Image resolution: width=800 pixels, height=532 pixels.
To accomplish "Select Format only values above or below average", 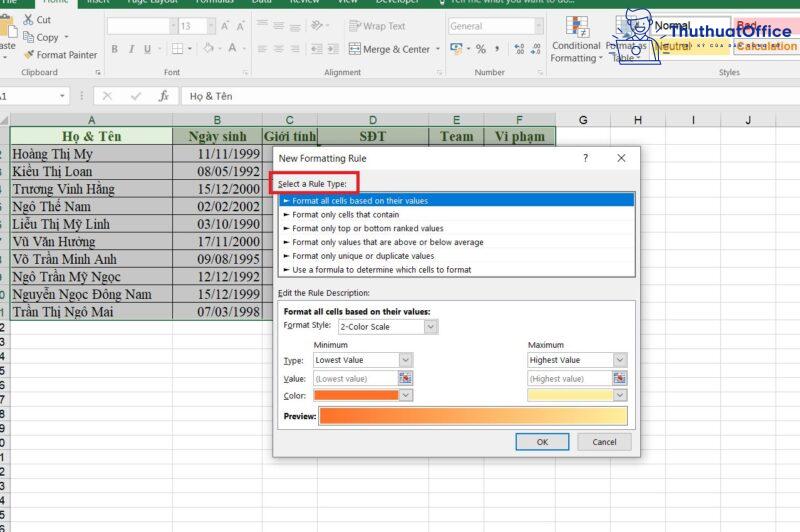I will 457,242.
